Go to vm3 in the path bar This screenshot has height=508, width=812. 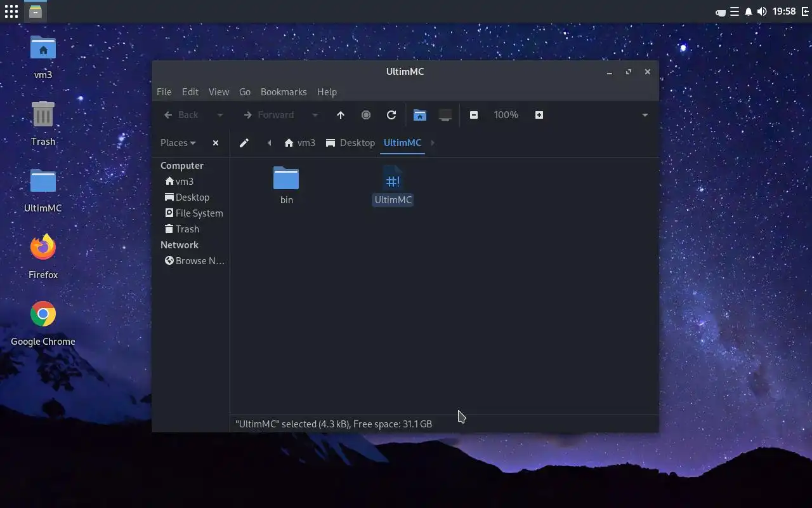[299, 143]
